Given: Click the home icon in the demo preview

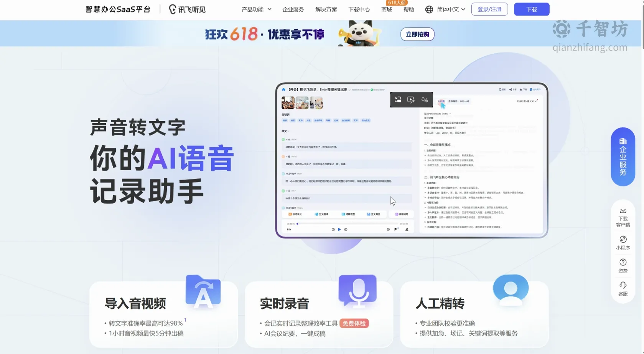Looking at the screenshot, I should [x=283, y=90].
